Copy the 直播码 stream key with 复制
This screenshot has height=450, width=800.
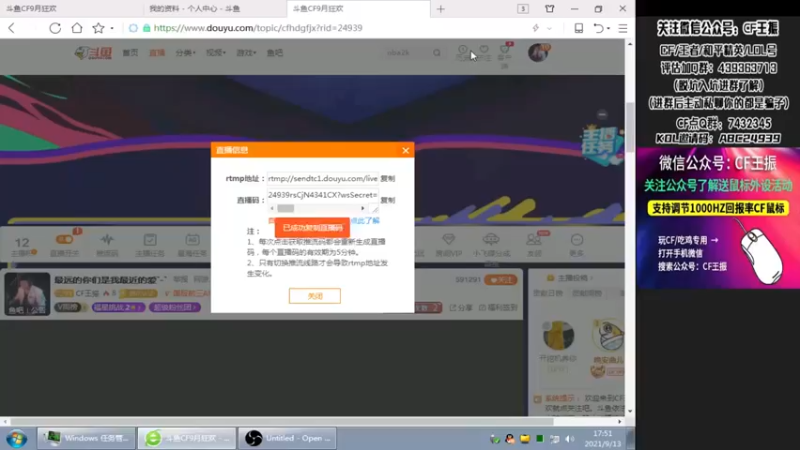[388, 200]
